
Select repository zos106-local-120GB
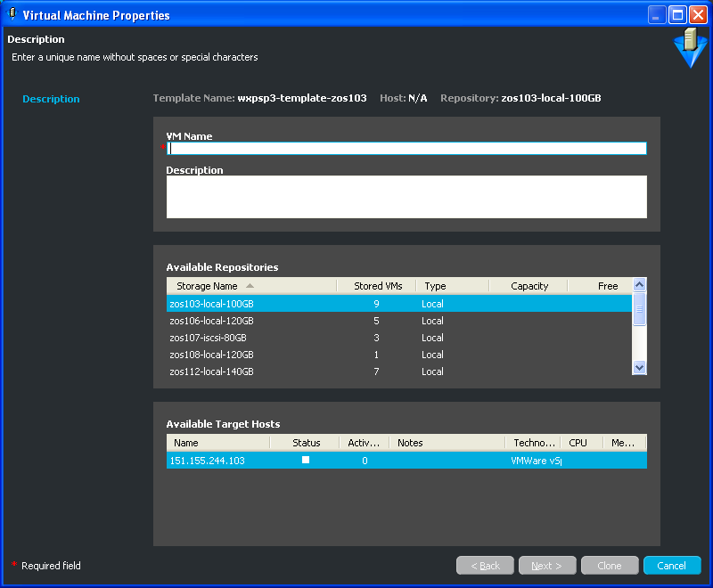tap(399, 321)
